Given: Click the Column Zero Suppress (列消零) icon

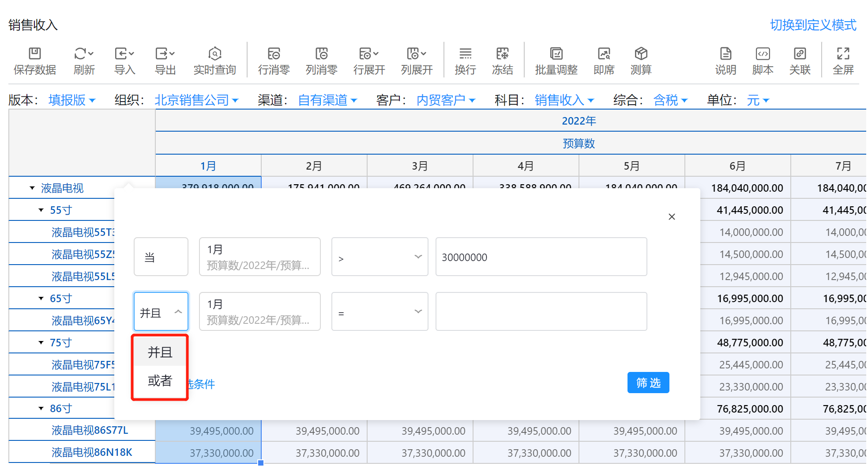Looking at the screenshot, I should point(321,54).
